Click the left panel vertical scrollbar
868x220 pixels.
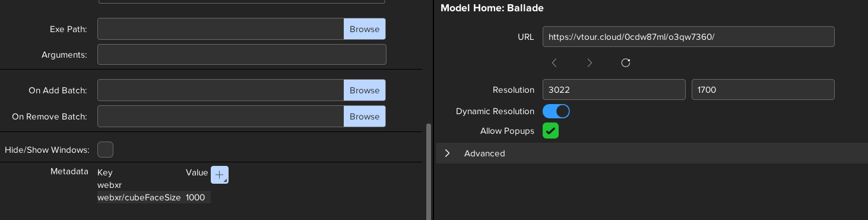coord(428,171)
